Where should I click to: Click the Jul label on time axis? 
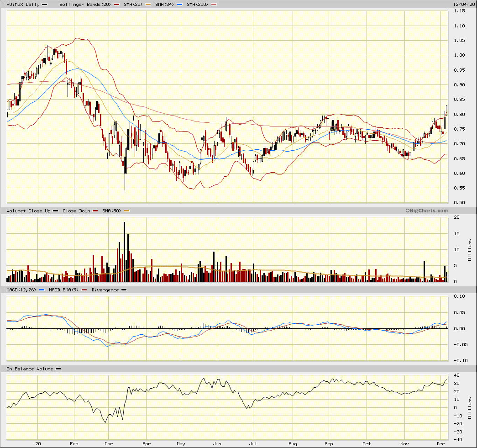[x=253, y=444]
